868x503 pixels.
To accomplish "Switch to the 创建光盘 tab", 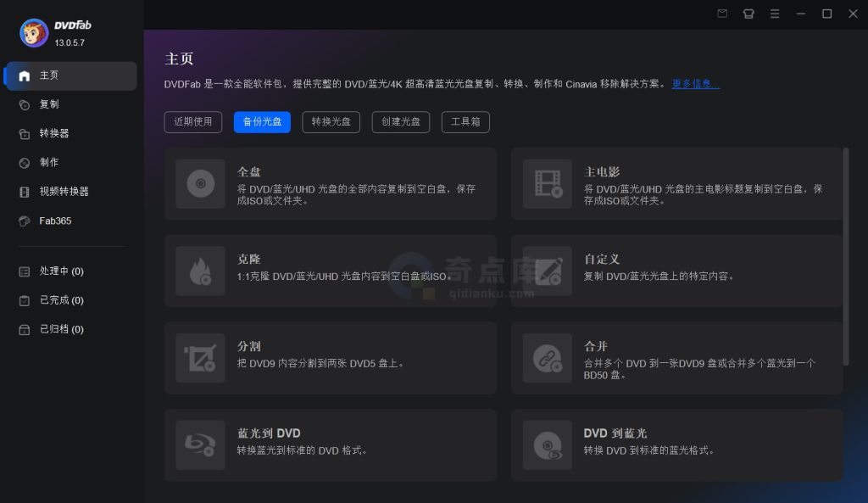I will (x=400, y=121).
